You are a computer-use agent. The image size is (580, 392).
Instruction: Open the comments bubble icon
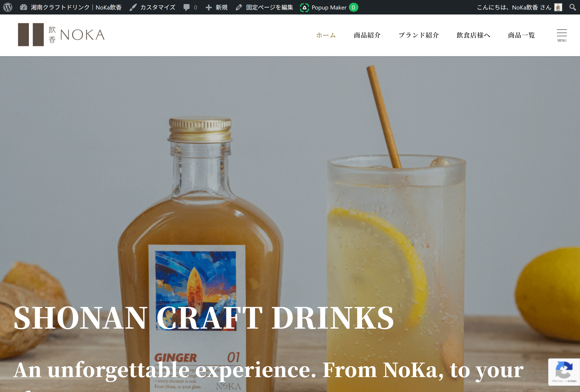(186, 7)
